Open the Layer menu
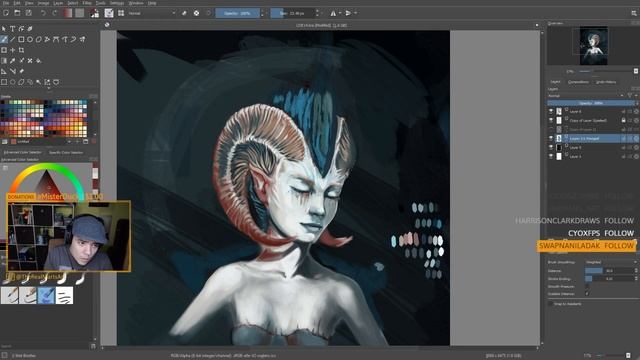Screen dimensions: 640x360 pyautogui.click(x=58, y=3)
